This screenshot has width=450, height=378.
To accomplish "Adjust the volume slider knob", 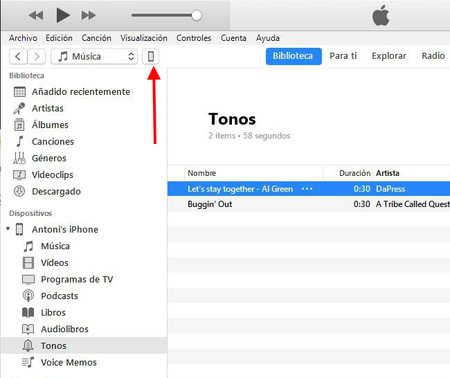I will 196,15.
